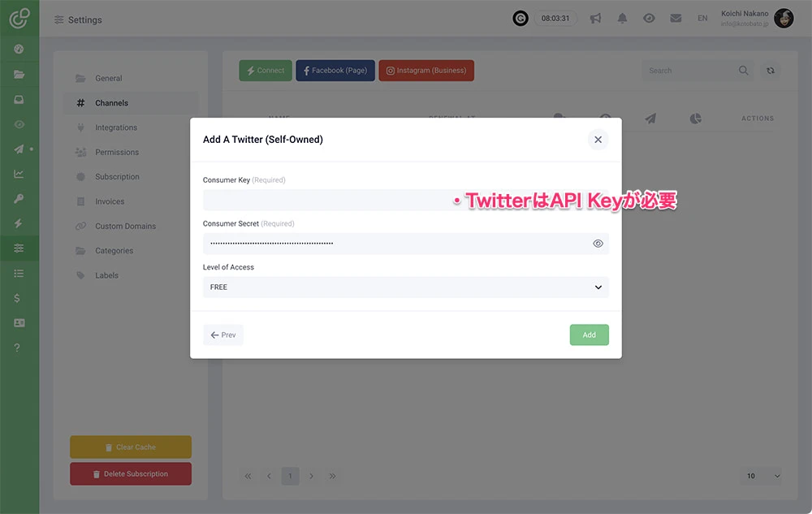Select the Channels settings section

pyautogui.click(x=131, y=103)
